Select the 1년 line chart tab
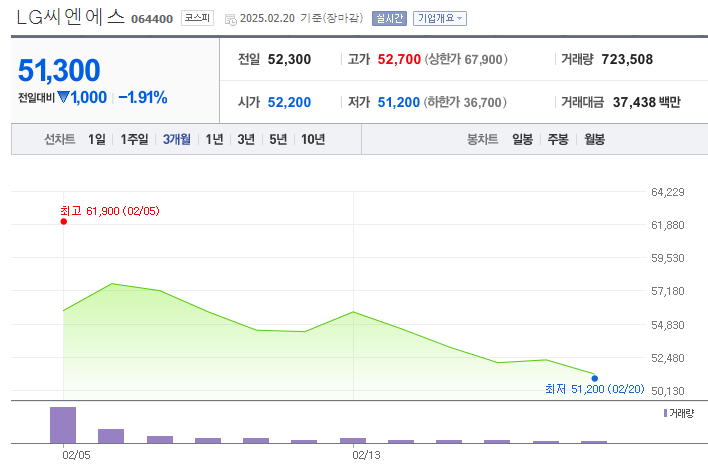 (214, 139)
